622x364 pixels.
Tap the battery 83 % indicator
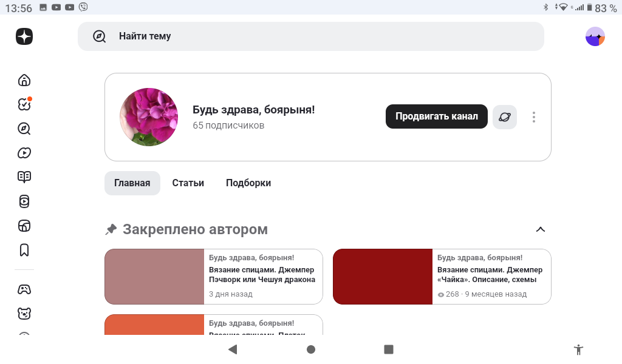[x=601, y=8]
